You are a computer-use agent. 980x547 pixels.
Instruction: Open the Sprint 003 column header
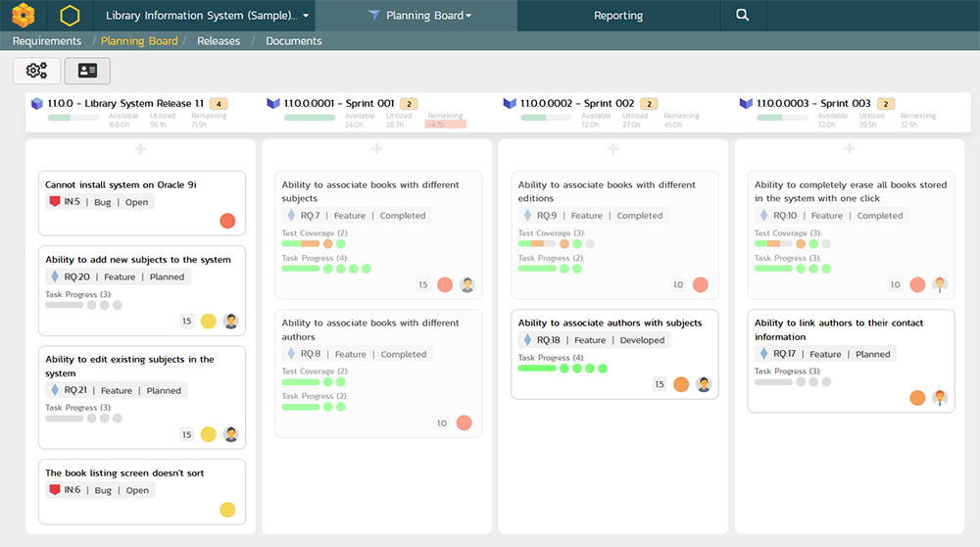[820, 103]
